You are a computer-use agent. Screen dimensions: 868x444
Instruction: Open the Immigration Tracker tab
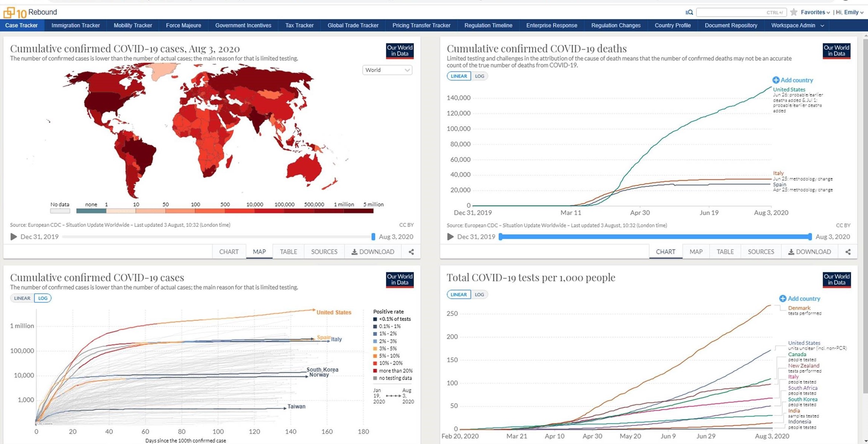point(75,25)
